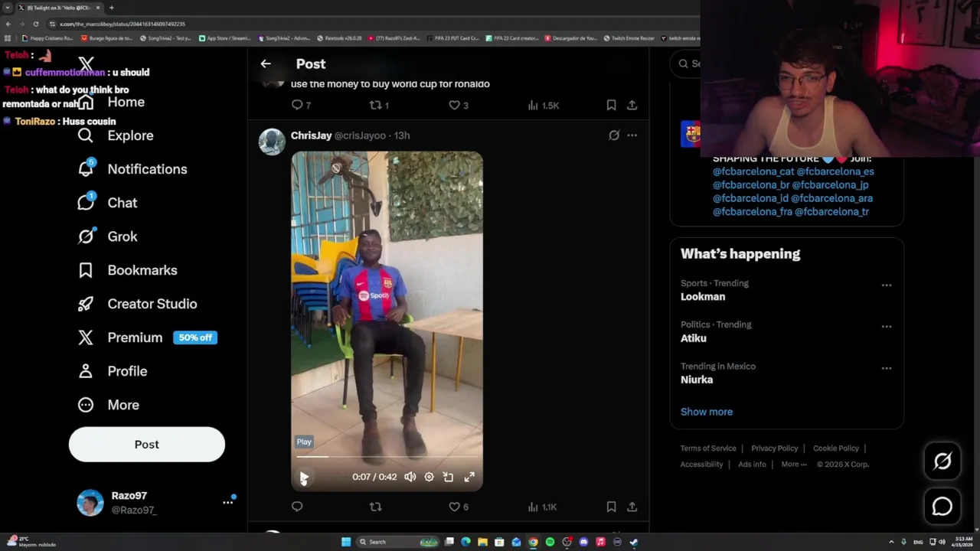The width and height of the screenshot is (980, 551).
Task: Bookmark the ChrisJay post
Action: tap(611, 507)
